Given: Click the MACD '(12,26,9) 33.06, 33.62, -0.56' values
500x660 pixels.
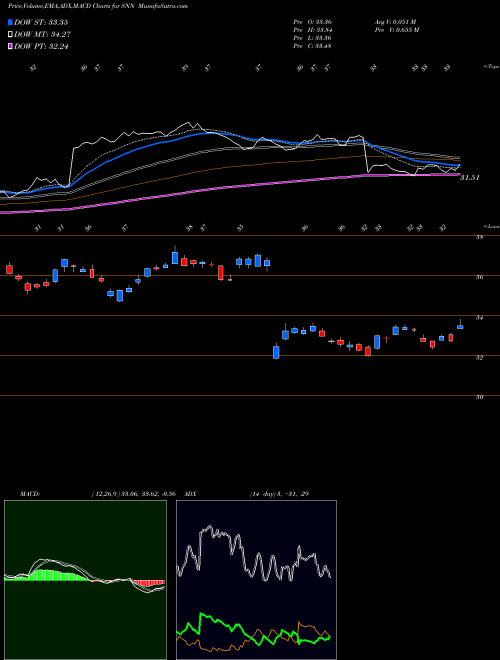Looking at the screenshot, I should click(133, 494).
